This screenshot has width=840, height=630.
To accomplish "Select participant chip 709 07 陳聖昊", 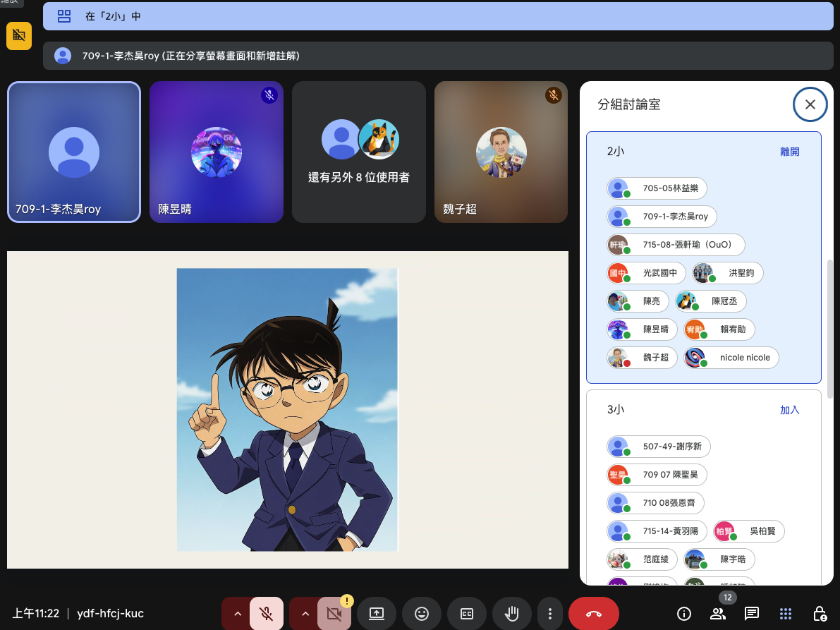I will click(x=657, y=475).
